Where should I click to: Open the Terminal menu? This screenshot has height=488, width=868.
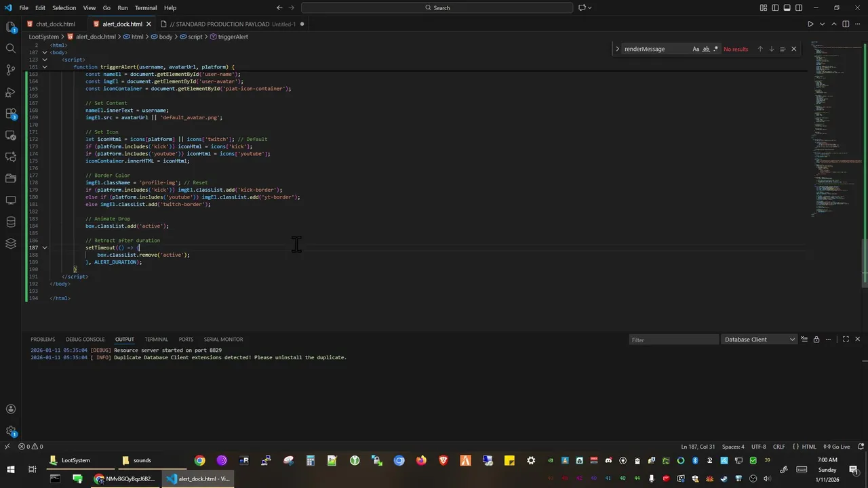pos(146,7)
